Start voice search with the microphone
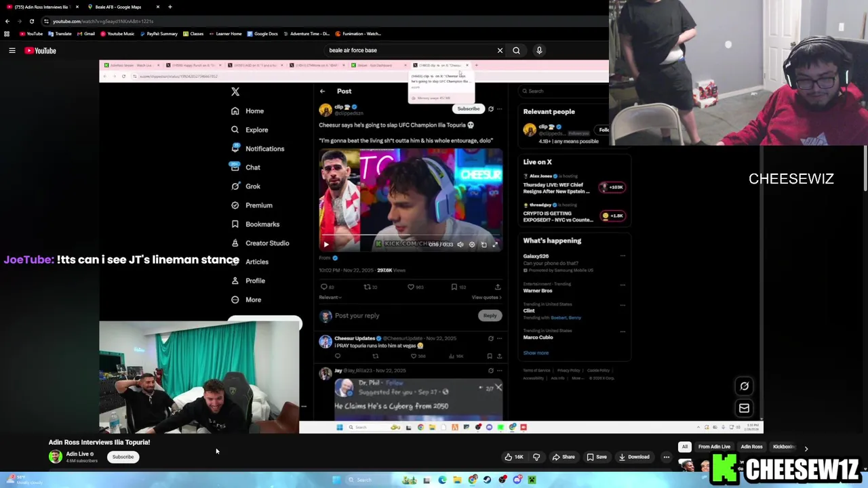 coord(539,50)
